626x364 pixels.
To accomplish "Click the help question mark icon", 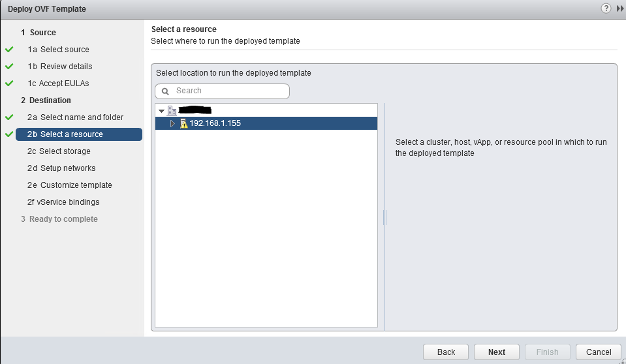I will coord(606,8).
